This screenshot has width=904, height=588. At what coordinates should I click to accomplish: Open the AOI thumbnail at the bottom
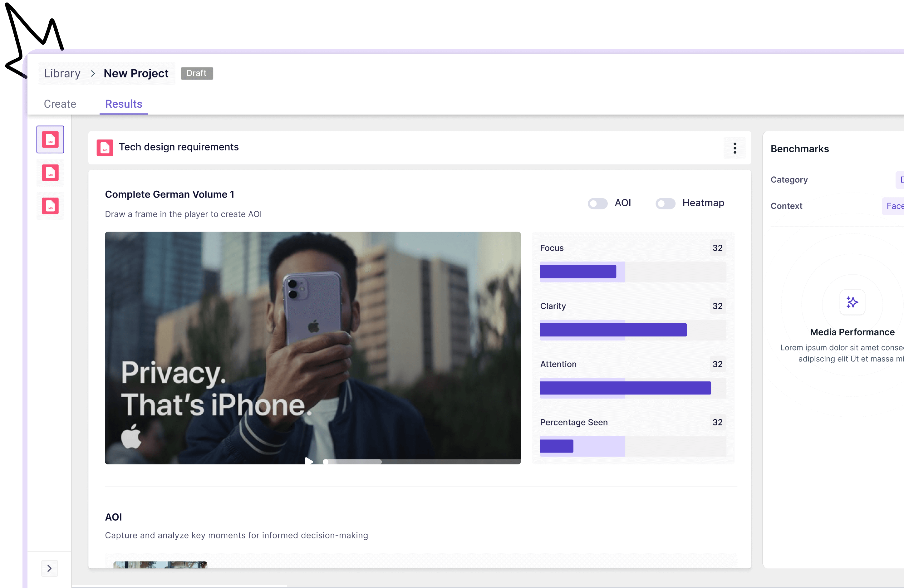(160, 565)
